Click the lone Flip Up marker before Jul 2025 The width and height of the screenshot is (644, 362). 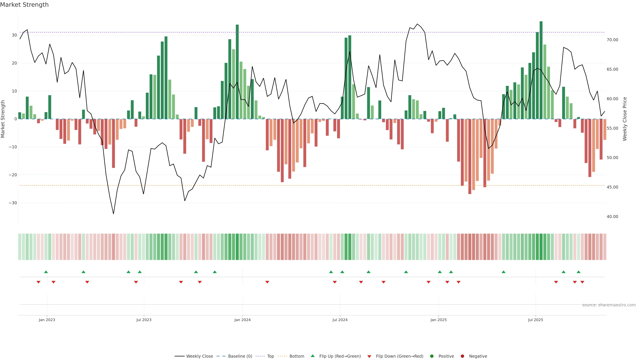pos(503,272)
